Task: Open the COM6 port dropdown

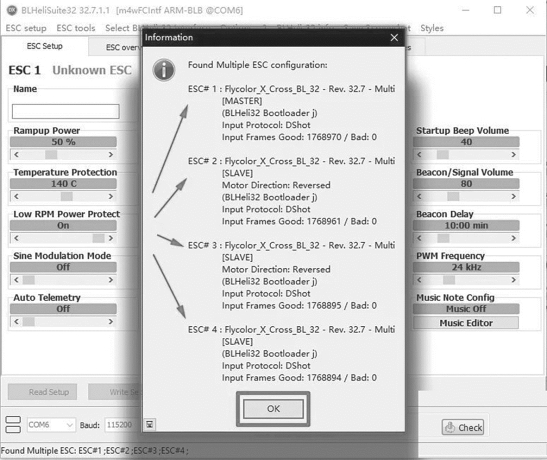Action: click(x=51, y=425)
